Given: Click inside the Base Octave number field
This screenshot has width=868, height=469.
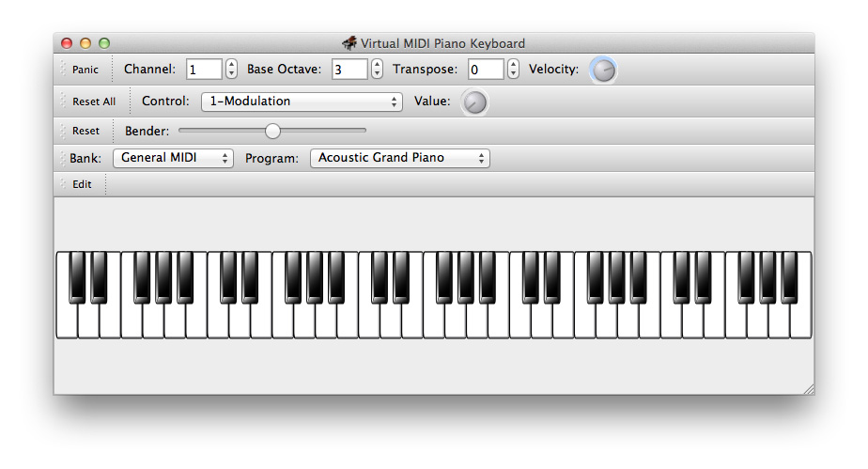Looking at the screenshot, I should point(349,70).
